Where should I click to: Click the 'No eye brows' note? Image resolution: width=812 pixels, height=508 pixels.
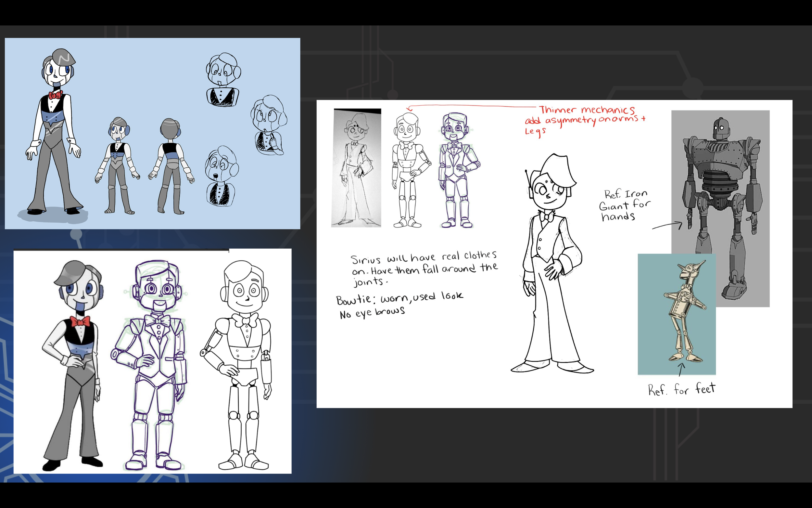(372, 313)
